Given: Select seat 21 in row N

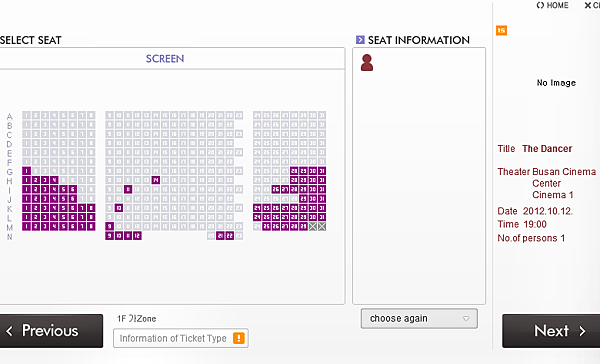Looking at the screenshot, I should pos(220,236).
